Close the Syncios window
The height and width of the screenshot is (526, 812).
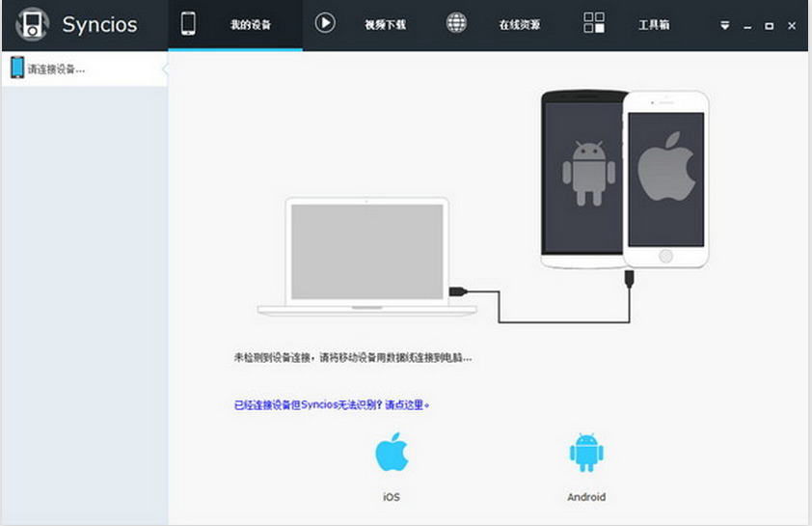tap(792, 25)
